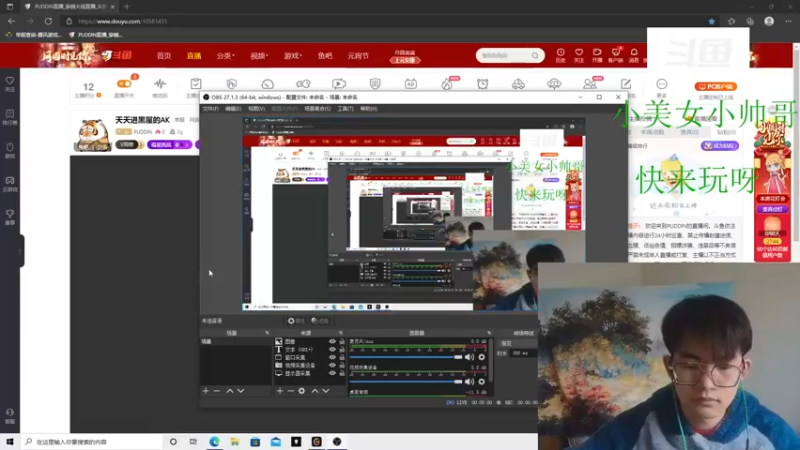Move scene down with down arrow

coord(241,391)
